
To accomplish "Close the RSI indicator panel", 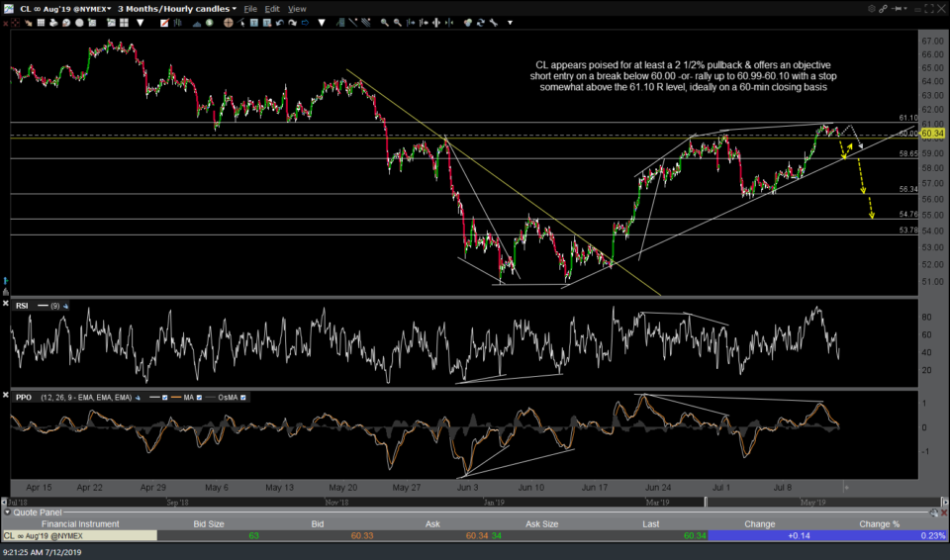I will (6, 303).
